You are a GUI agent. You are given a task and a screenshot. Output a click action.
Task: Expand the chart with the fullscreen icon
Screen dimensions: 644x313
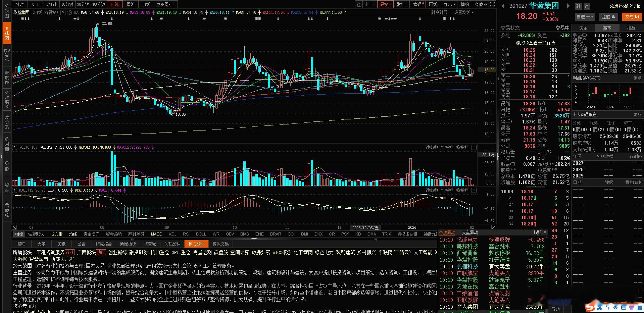coord(492,4)
